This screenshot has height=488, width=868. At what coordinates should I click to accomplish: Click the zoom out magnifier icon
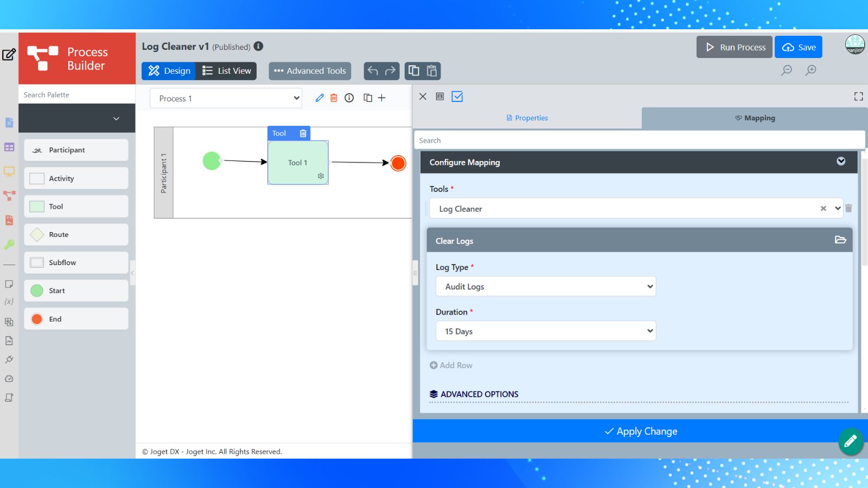[x=787, y=70]
